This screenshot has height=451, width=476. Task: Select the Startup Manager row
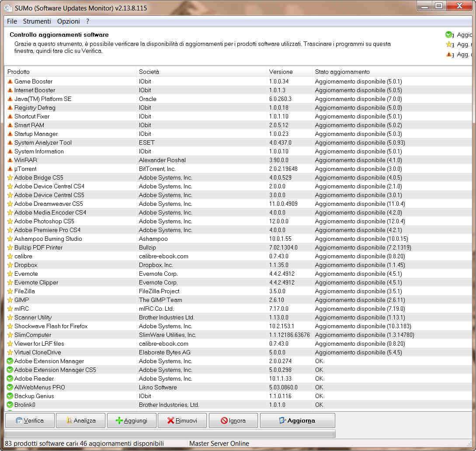point(238,134)
